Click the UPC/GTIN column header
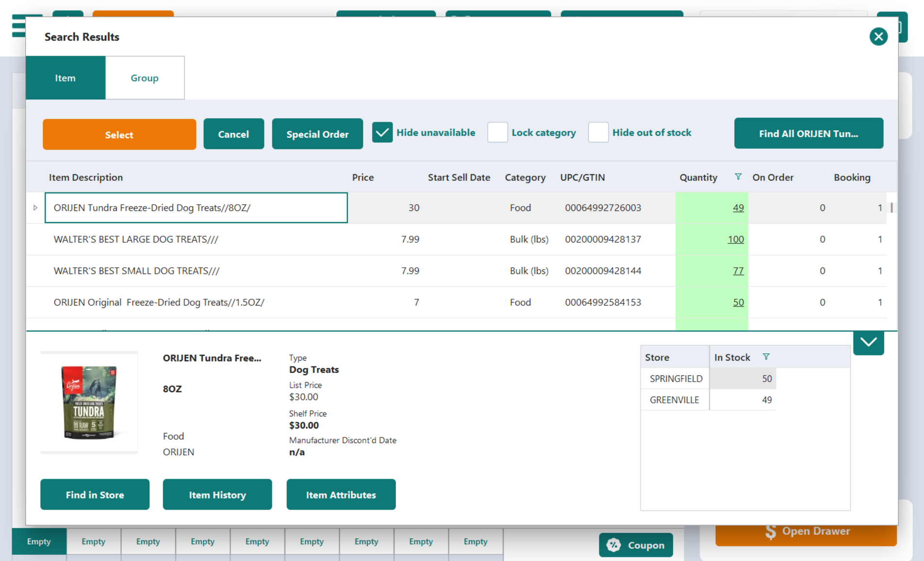 pyautogui.click(x=582, y=177)
